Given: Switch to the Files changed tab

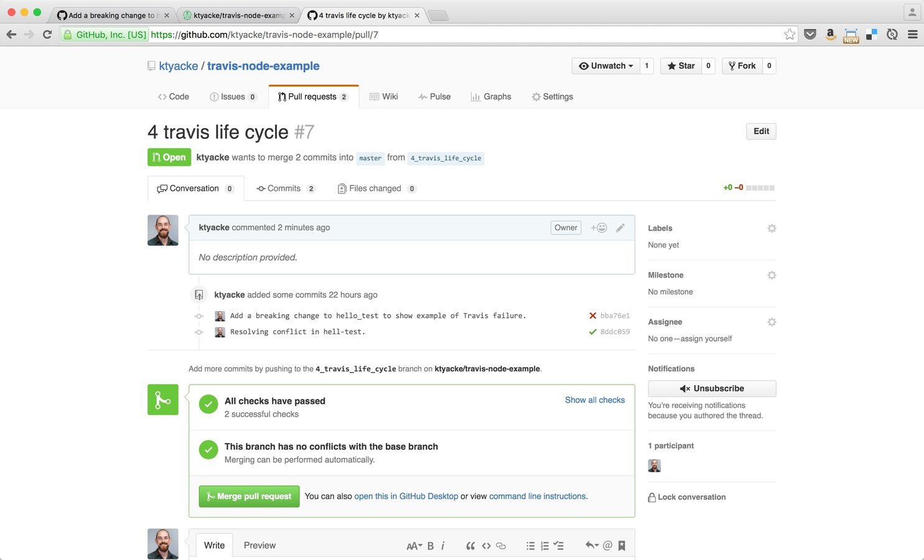Looking at the screenshot, I should tap(377, 189).
